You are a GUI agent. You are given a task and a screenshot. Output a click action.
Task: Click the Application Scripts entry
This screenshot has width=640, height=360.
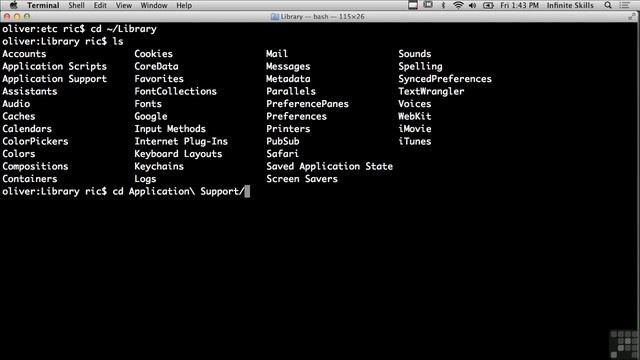(54, 67)
